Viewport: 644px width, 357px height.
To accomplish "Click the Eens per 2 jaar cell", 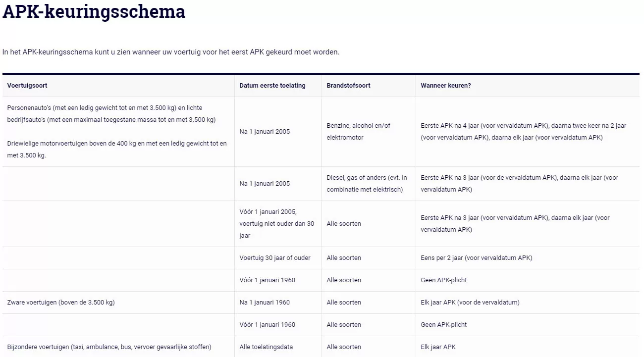I will (x=476, y=258).
